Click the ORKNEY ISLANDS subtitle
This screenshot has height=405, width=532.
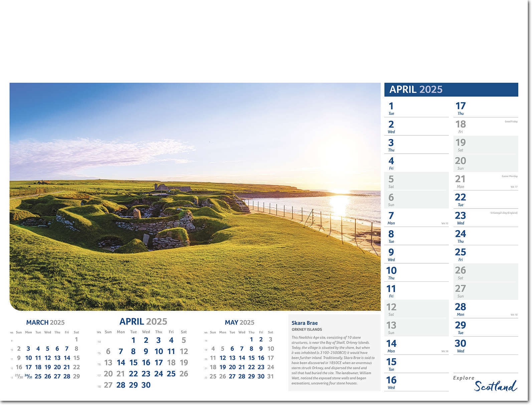click(x=307, y=329)
